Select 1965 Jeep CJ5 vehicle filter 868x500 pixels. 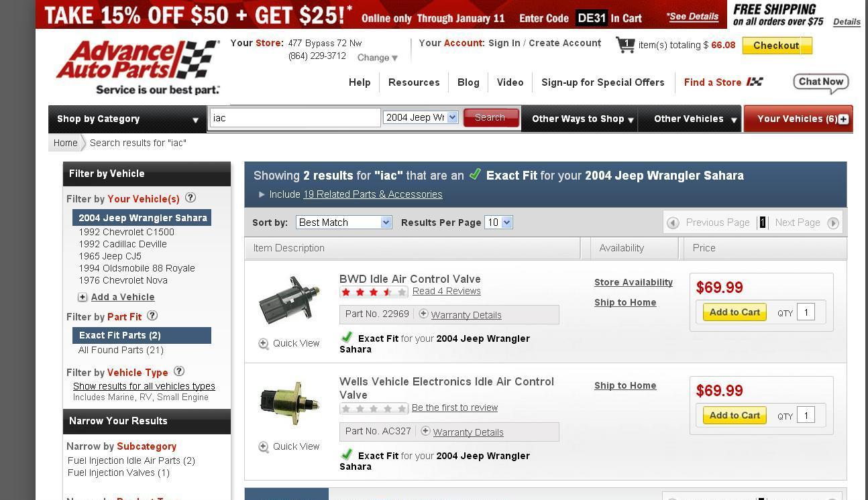click(x=110, y=256)
